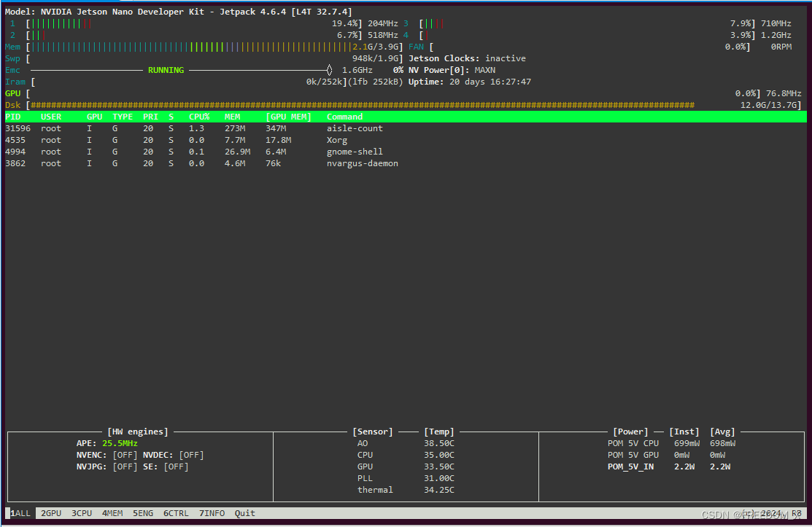Click POM_5V_IN power row
The width and height of the screenshot is (812, 527).
pos(668,467)
